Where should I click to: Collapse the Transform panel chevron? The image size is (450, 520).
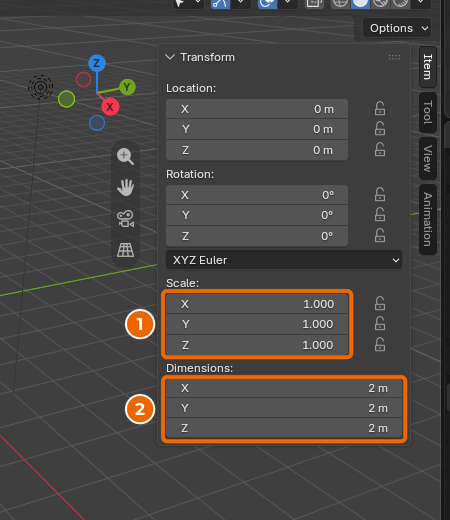pos(170,57)
